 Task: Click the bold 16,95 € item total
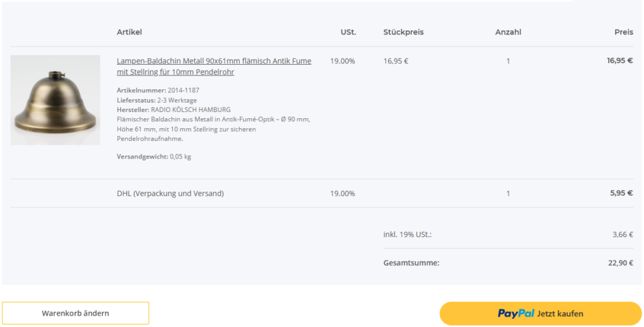pos(619,61)
